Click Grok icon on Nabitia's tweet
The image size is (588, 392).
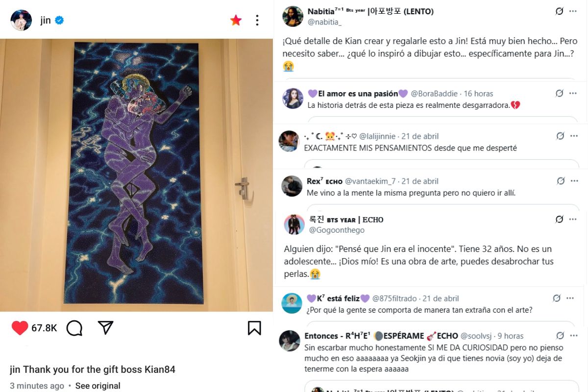[x=560, y=11]
